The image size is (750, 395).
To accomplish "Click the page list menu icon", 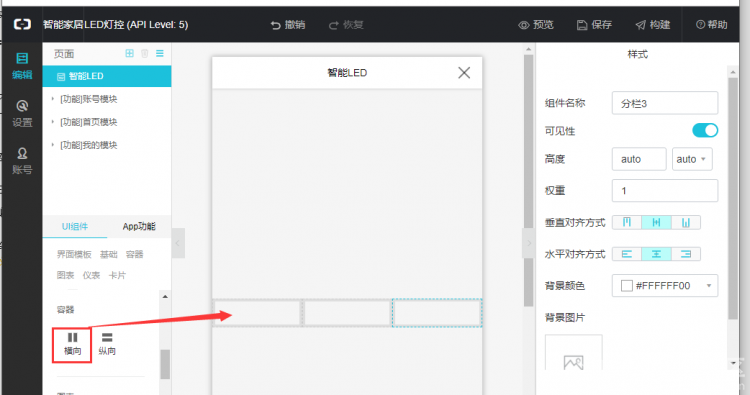I will coord(160,53).
